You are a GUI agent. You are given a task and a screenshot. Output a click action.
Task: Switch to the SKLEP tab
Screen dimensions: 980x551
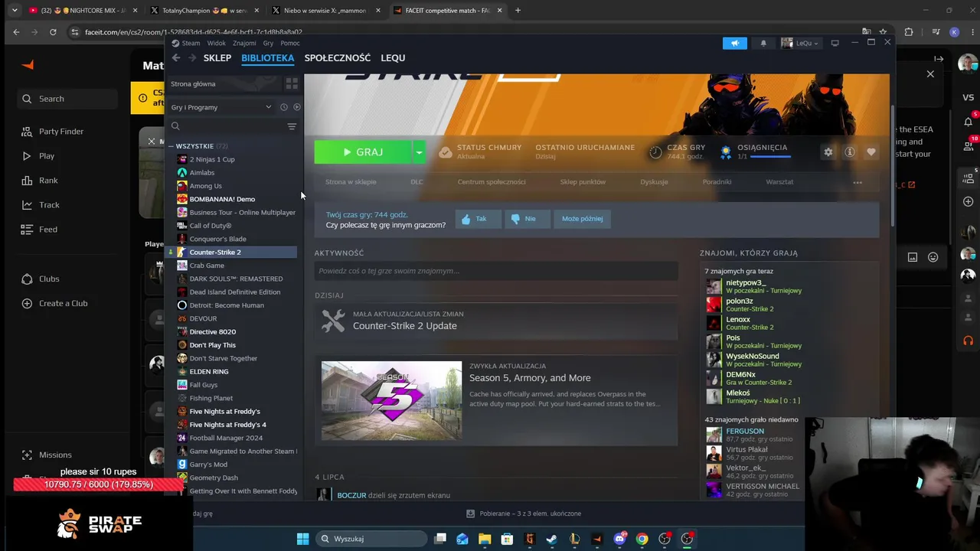pos(217,58)
